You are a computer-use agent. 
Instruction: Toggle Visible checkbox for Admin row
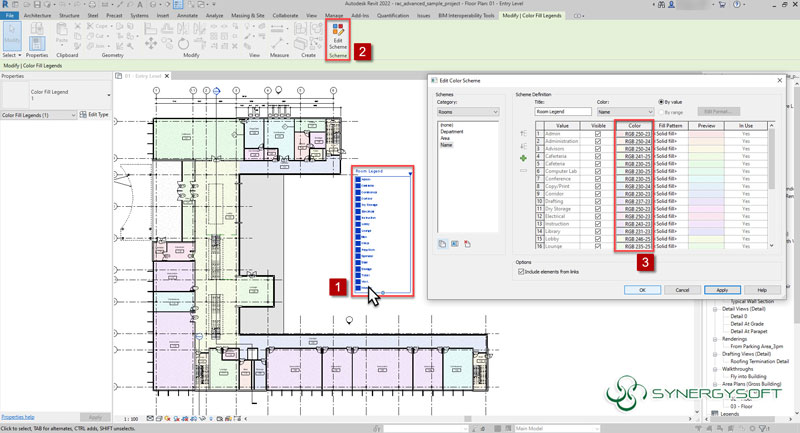[598, 133]
